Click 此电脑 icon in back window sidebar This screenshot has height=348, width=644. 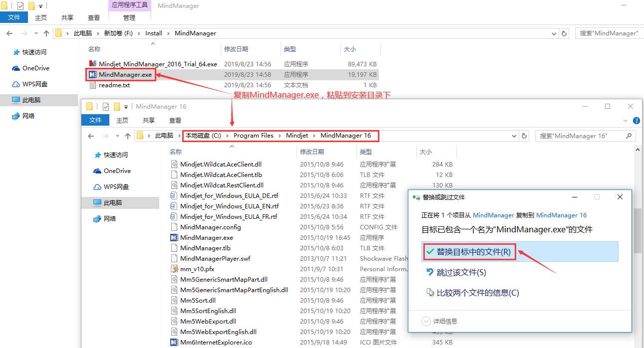16,100
